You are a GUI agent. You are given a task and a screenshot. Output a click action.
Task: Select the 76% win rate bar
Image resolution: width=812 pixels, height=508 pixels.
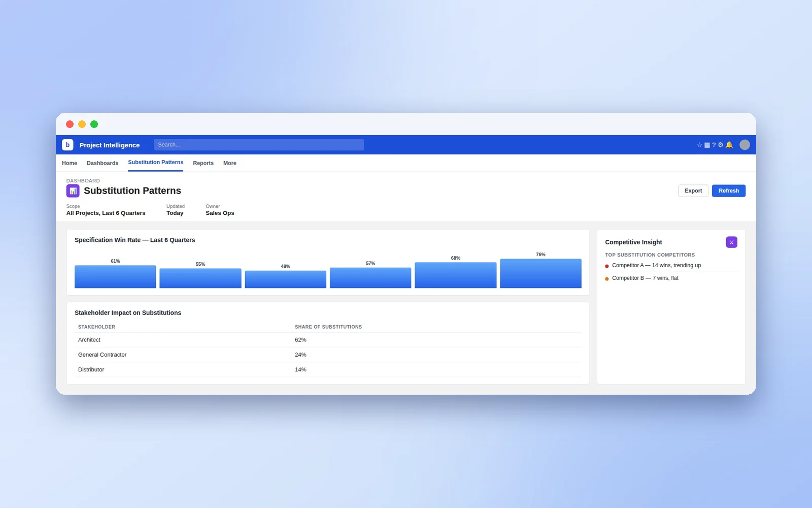[x=541, y=274]
